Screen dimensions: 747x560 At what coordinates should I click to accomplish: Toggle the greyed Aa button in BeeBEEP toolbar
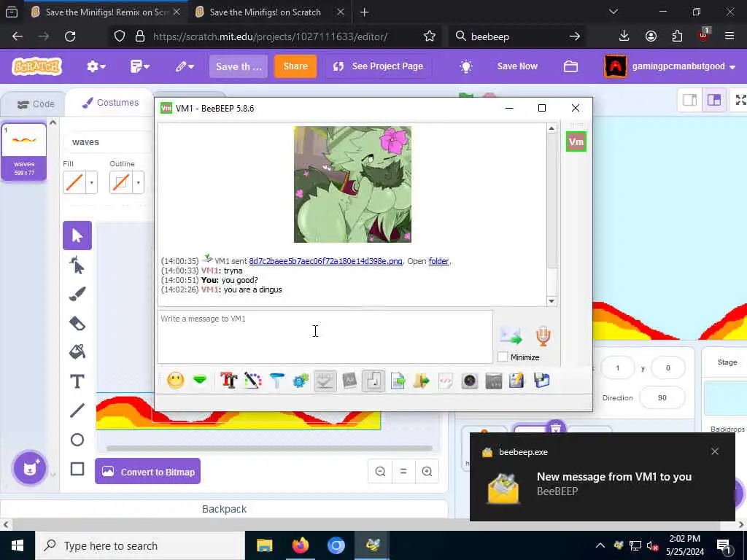[349, 381]
